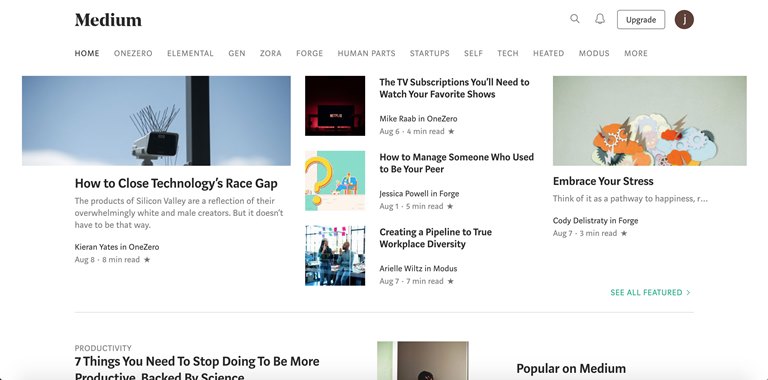Click the Silicon Valley article description text
The image size is (768, 380).
click(x=179, y=213)
